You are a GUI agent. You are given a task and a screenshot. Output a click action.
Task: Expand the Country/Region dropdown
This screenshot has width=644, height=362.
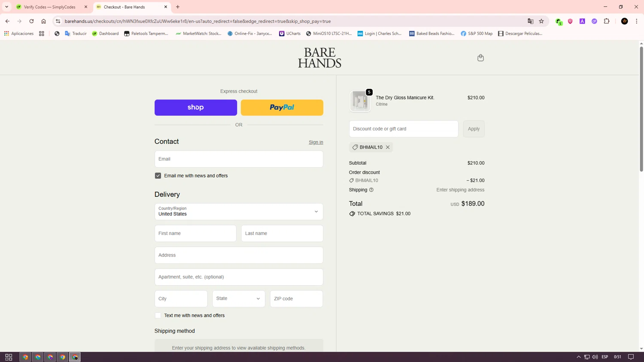239,211
